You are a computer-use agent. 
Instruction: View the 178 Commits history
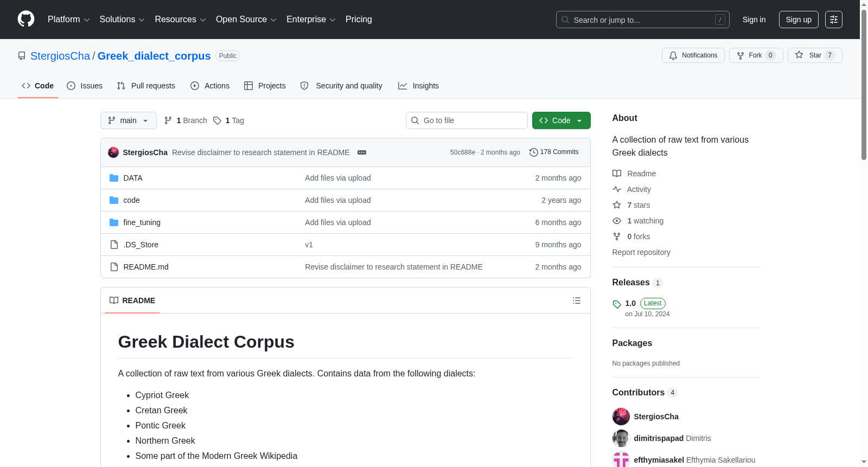pos(554,152)
